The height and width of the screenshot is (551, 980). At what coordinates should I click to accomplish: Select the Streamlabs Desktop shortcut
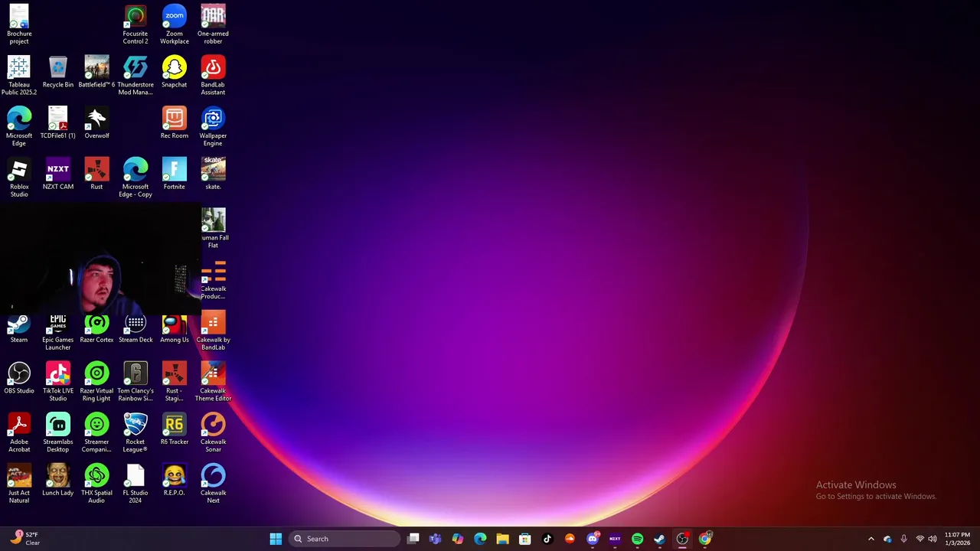tap(58, 432)
